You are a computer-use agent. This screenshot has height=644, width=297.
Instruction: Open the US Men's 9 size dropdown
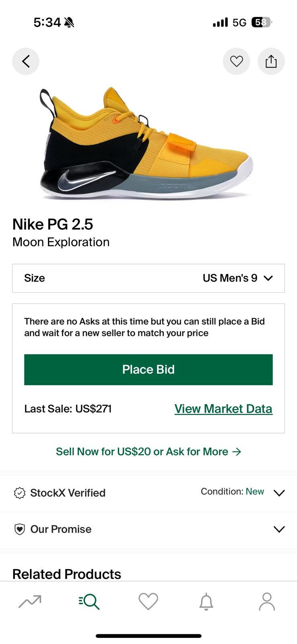click(x=237, y=278)
